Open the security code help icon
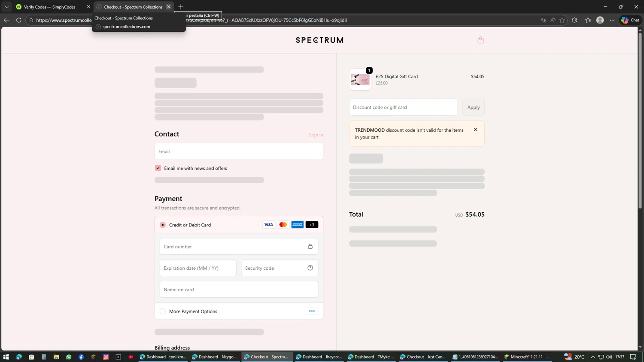Viewport: 644px width, 362px height. [x=310, y=268]
